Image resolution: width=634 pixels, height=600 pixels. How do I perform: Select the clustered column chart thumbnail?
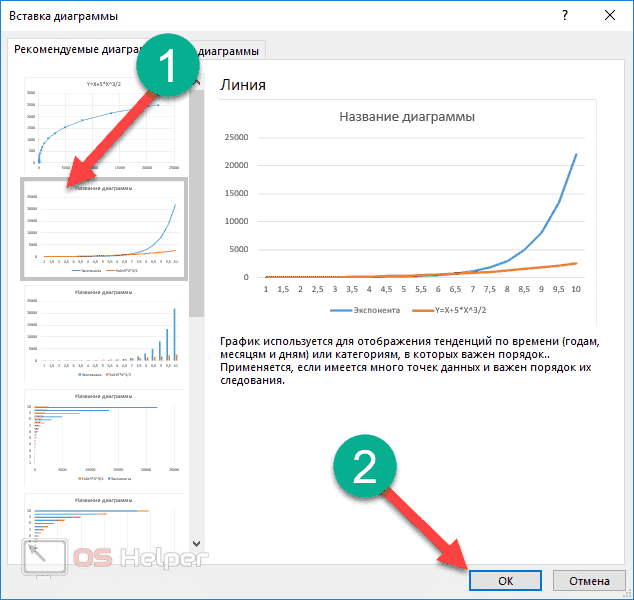pos(104,333)
